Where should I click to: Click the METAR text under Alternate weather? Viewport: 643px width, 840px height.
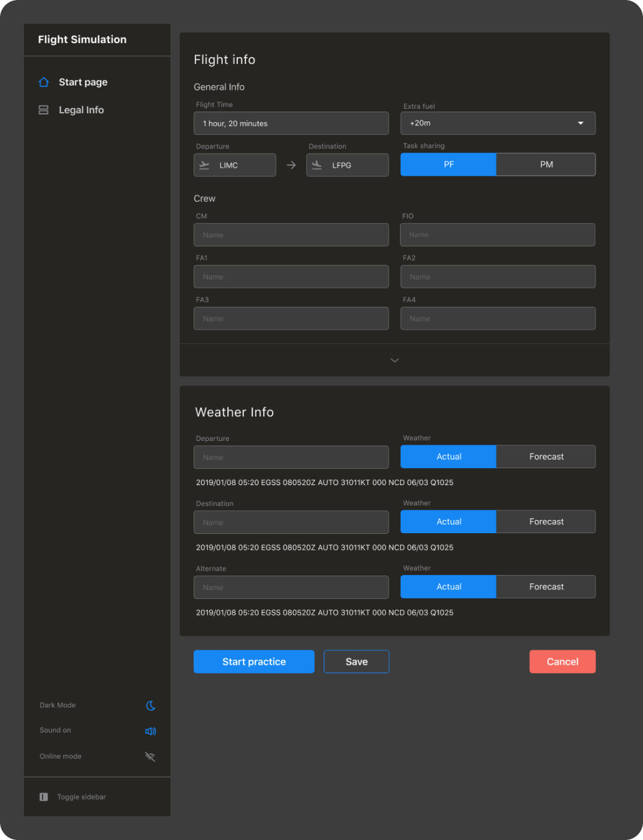coord(325,613)
